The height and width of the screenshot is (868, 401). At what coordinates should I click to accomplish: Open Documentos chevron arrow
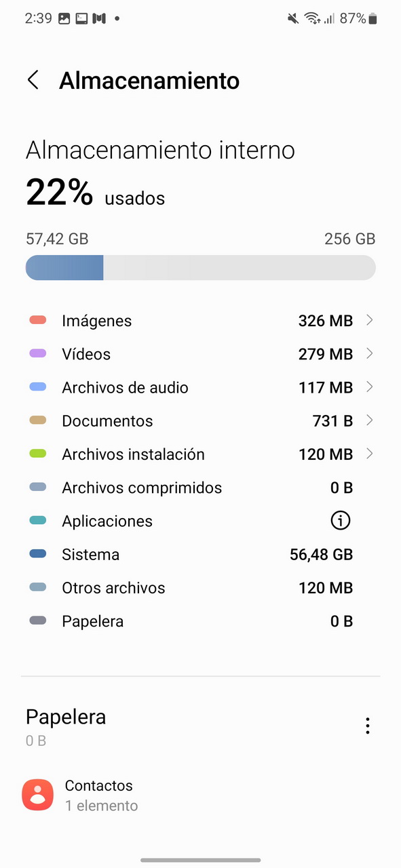point(369,420)
